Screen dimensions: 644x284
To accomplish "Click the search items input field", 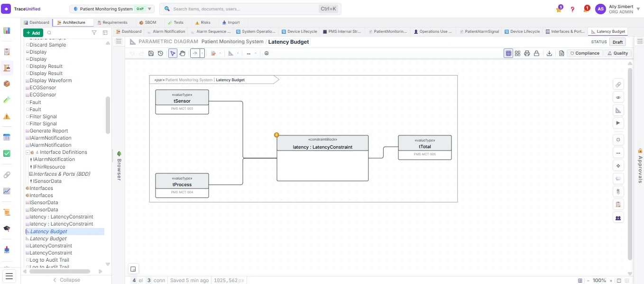I will 250,9.
